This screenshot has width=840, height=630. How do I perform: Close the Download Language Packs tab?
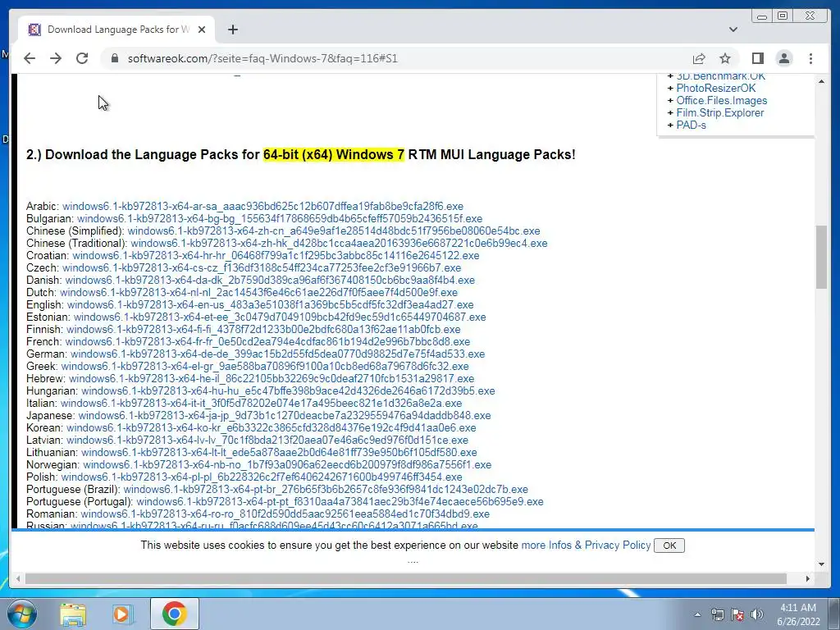202,30
